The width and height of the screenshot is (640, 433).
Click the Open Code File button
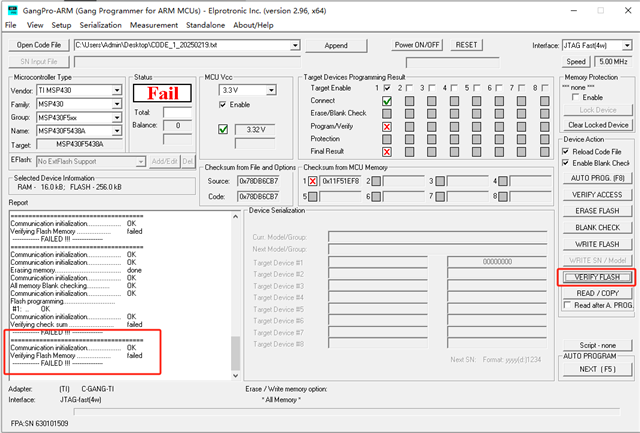click(39, 45)
